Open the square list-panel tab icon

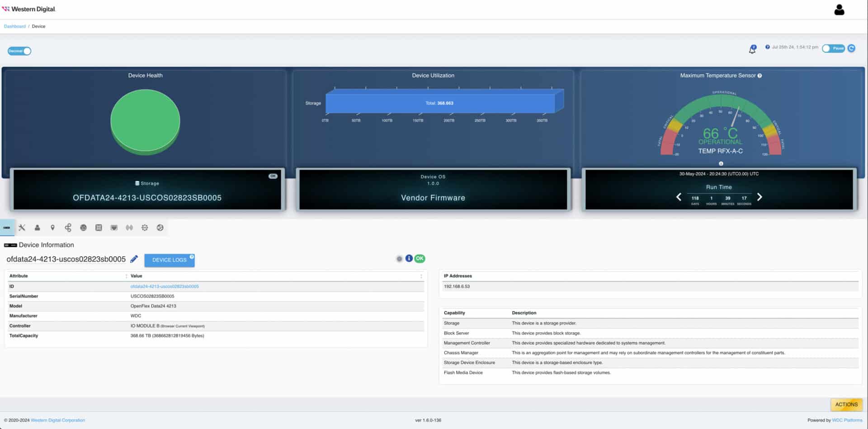point(99,228)
